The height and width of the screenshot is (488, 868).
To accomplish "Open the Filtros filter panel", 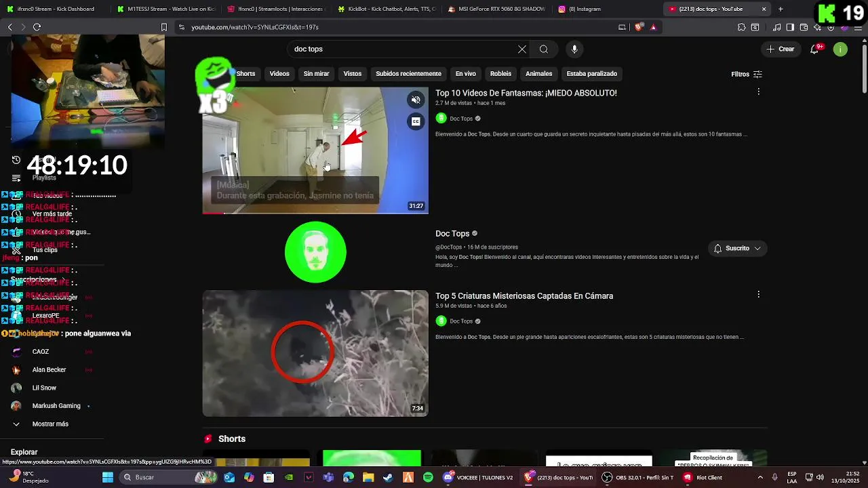I will 747,74.
